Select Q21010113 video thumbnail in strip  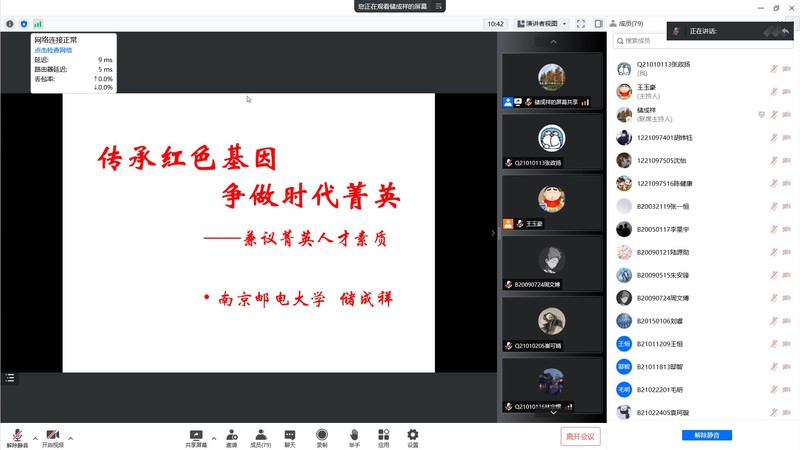pos(552,142)
